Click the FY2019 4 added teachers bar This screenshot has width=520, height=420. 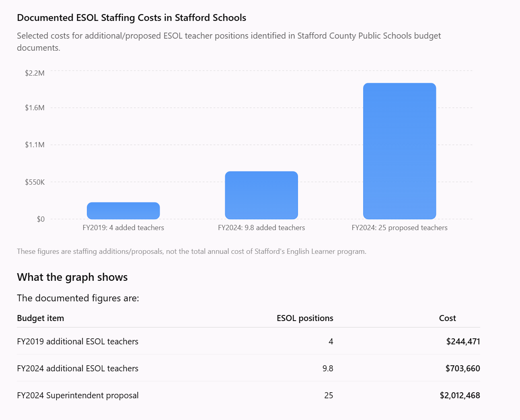123,211
